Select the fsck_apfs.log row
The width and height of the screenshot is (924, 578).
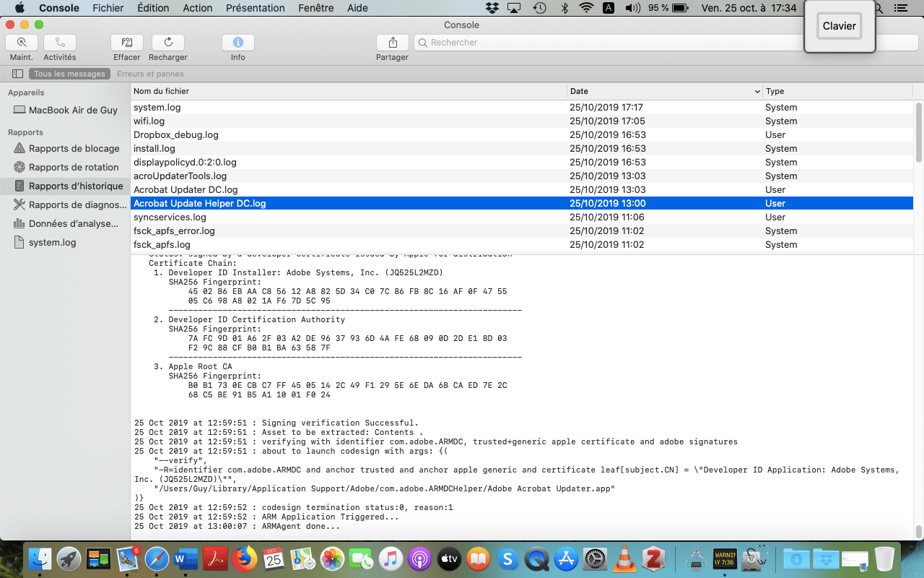[521, 245]
